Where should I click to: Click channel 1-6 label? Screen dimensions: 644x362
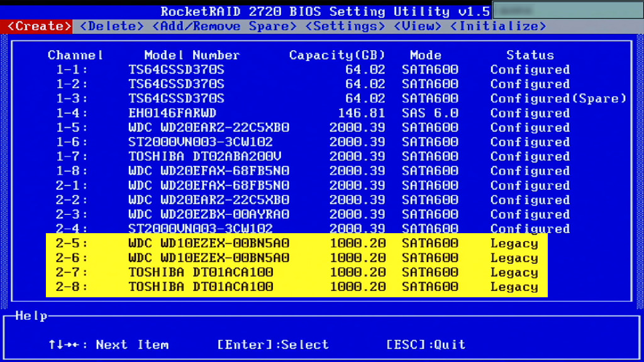(72, 142)
